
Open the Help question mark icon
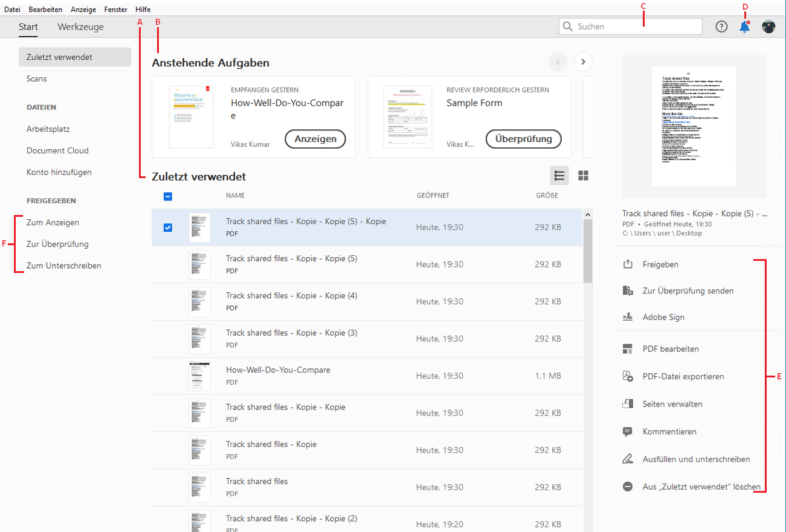tap(721, 27)
